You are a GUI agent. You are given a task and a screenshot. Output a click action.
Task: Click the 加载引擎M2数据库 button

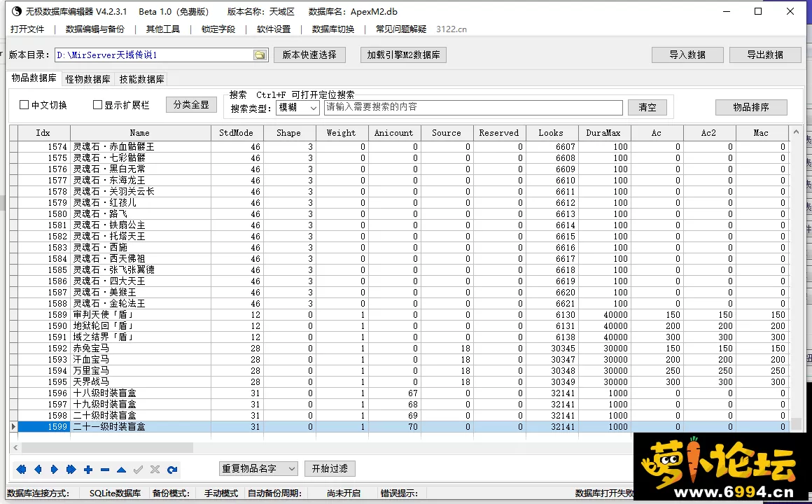tap(403, 55)
